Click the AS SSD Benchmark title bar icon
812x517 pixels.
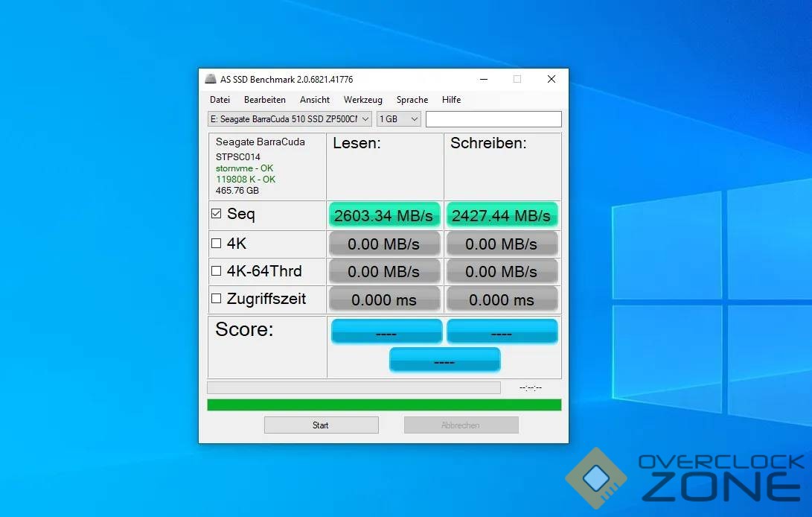pyautogui.click(x=211, y=79)
